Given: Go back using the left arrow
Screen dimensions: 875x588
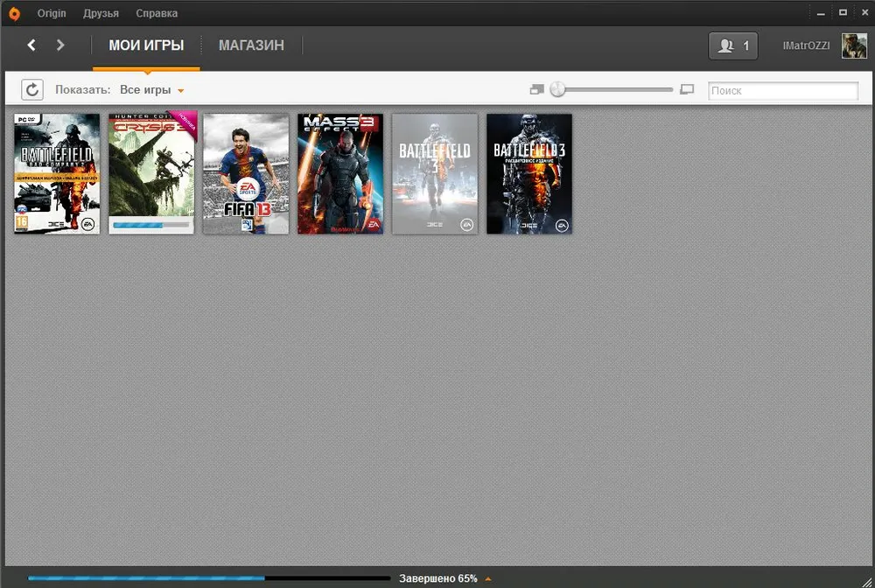Looking at the screenshot, I should [31, 45].
